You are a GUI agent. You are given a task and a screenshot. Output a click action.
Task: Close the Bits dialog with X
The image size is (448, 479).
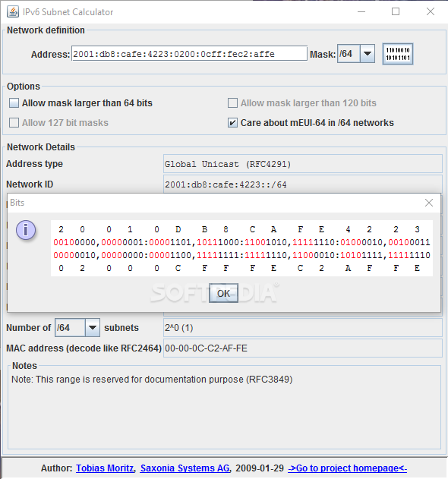429,203
